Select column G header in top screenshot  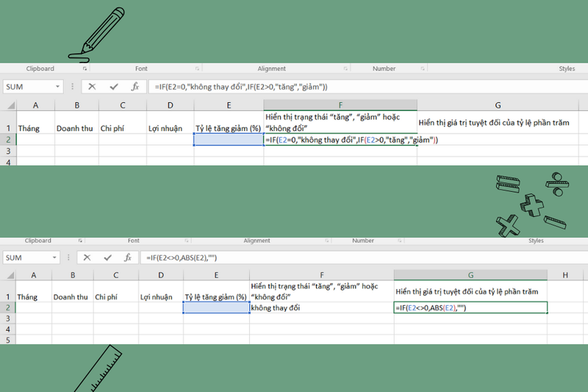pyautogui.click(x=498, y=105)
